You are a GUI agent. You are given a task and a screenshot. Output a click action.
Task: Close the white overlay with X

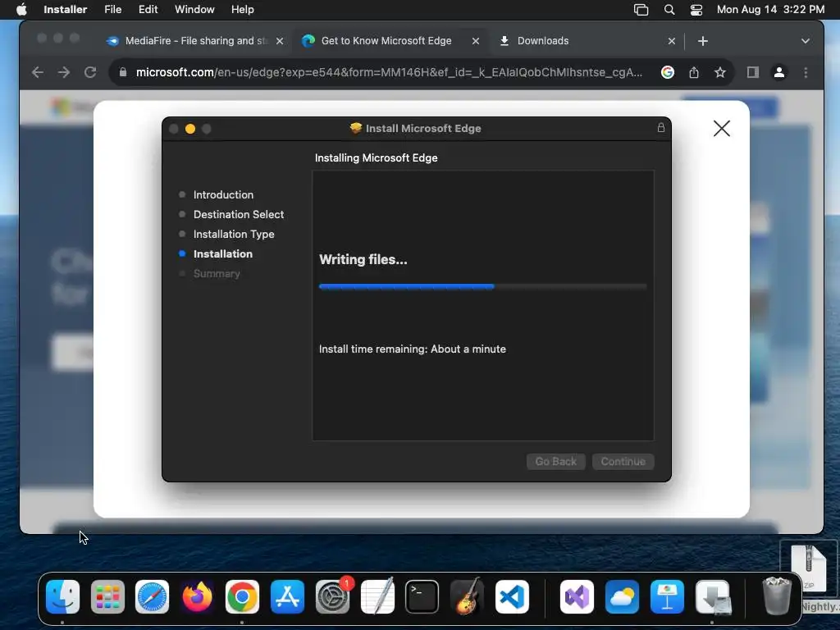tap(722, 128)
